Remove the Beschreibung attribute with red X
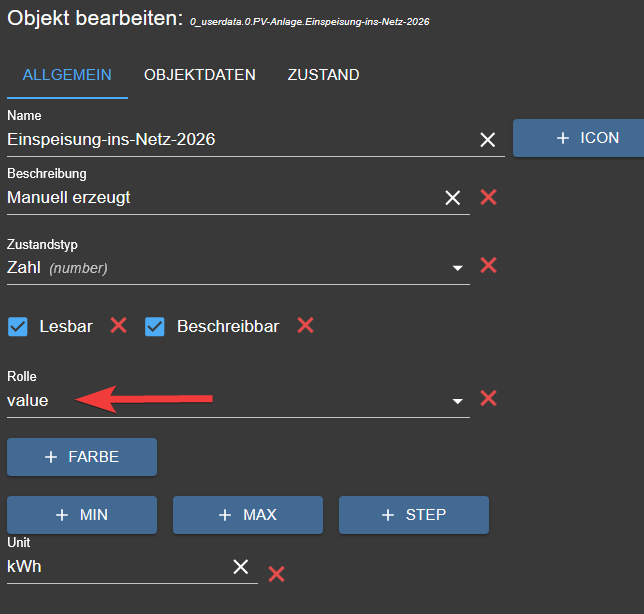The width and height of the screenshot is (644, 614). pos(488,197)
